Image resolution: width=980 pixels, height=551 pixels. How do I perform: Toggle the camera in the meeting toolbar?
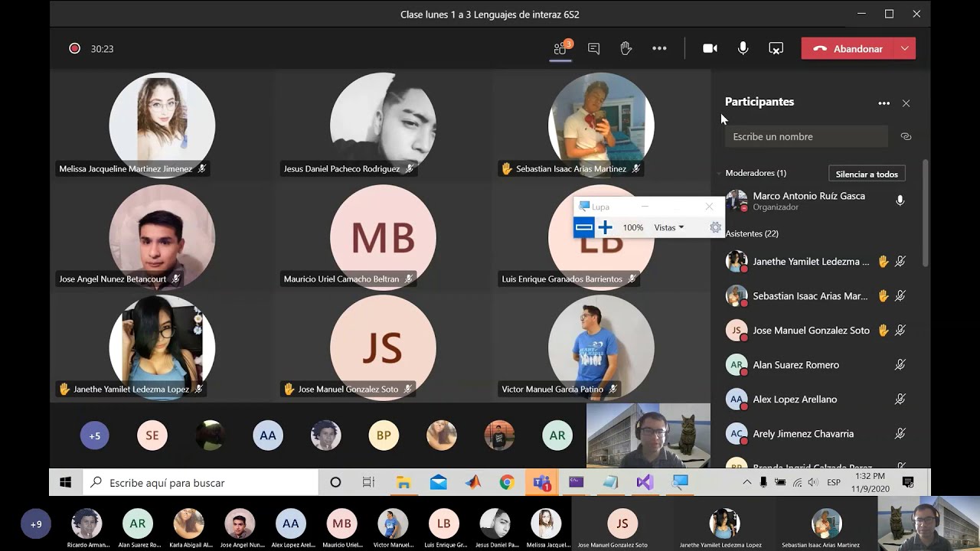[x=710, y=48]
